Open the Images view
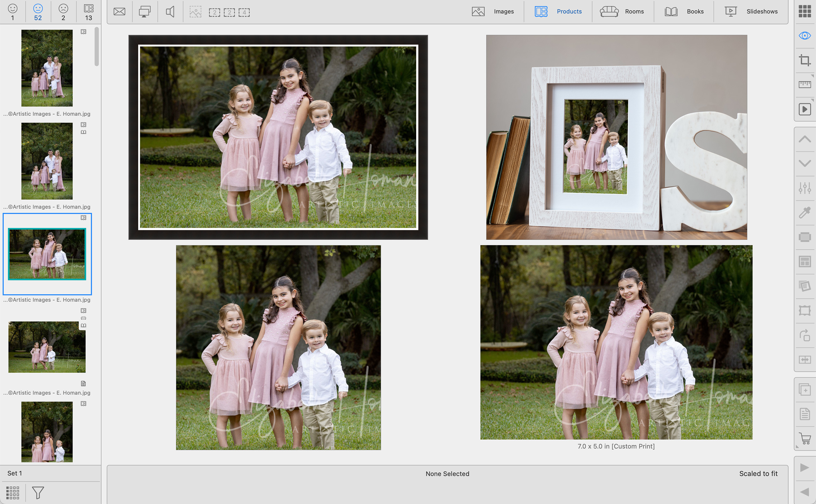816x504 pixels. pyautogui.click(x=493, y=12)
